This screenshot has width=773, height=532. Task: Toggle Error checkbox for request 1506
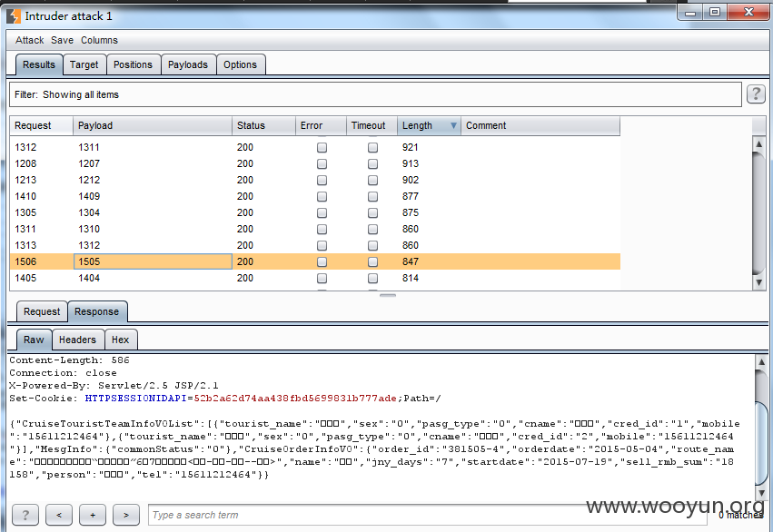[x=322, y=261]
